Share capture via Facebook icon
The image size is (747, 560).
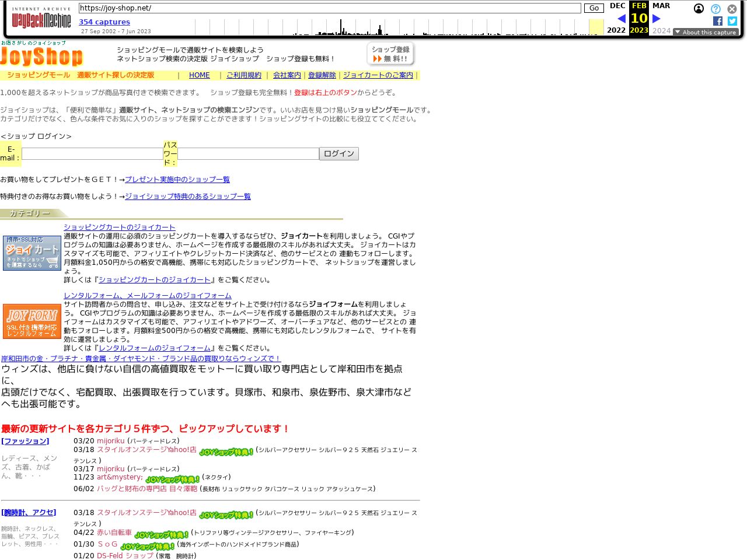click(x=718, y=21)
